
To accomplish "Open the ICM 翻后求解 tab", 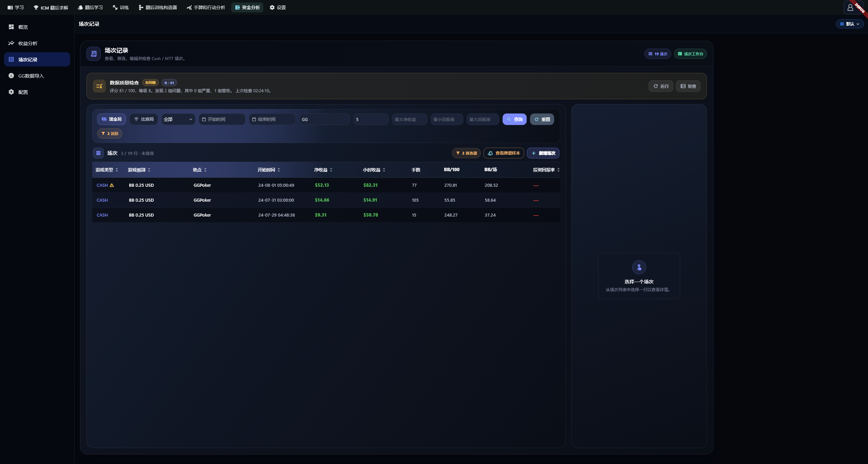I will (51, 7).
